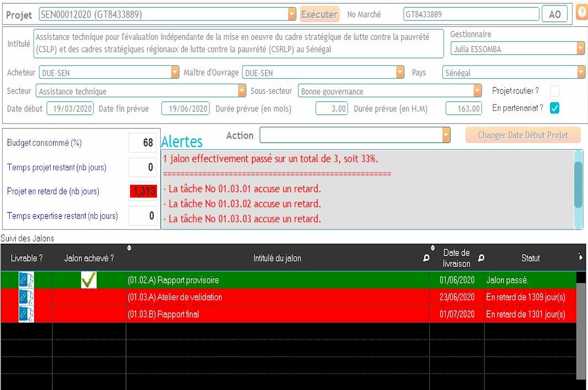
Task: Click the Jalon achevé column header
Action: coord(89,258)
